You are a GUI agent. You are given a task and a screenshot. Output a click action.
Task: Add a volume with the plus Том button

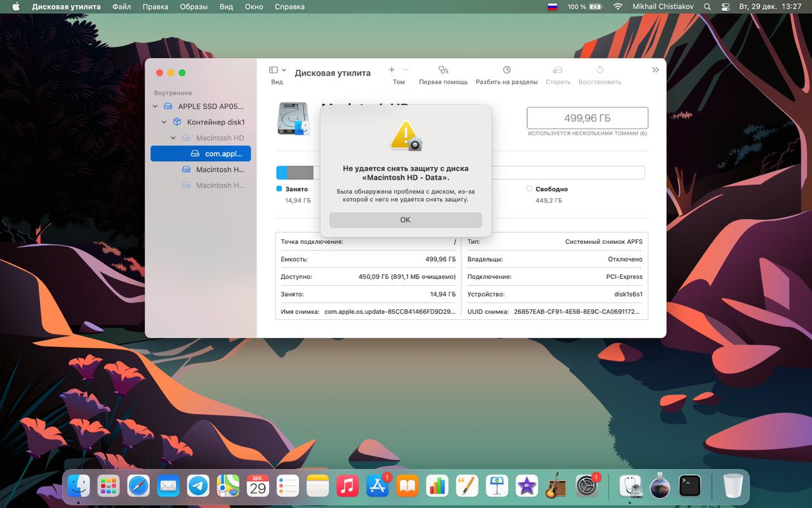pyautogui.click(x=391, y=70)
